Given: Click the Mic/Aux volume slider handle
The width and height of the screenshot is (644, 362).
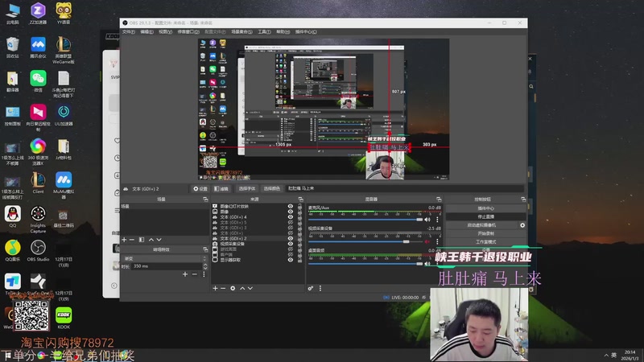Looking at the screenshot, I should (419, 220).
